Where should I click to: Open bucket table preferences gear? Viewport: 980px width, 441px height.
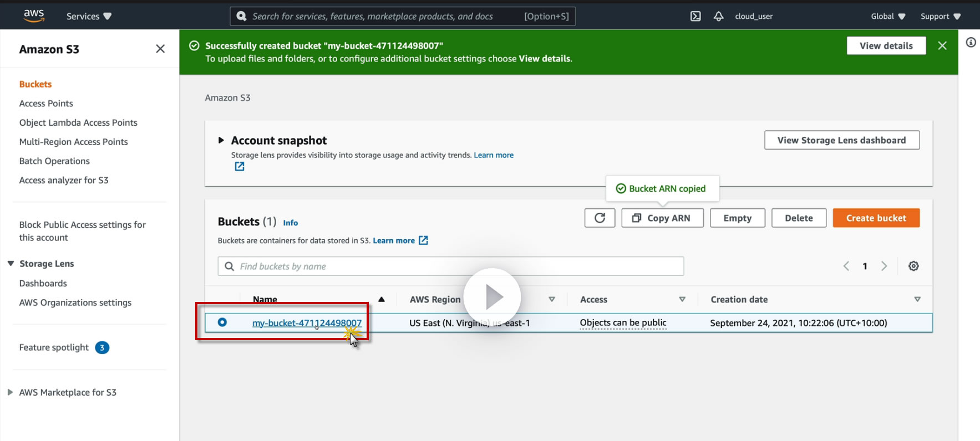[913, 266]
